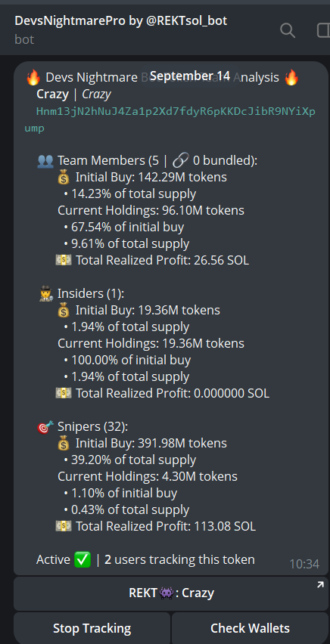Toggle the side panel icon in header

coord(323,30)
